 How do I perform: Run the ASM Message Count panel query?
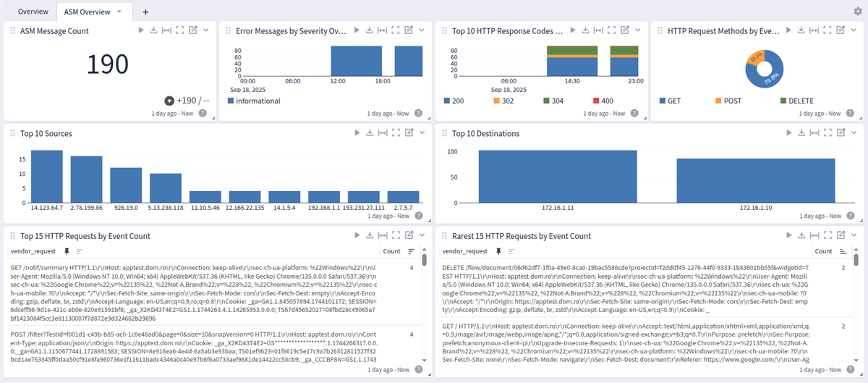click(x=142, y=30)
